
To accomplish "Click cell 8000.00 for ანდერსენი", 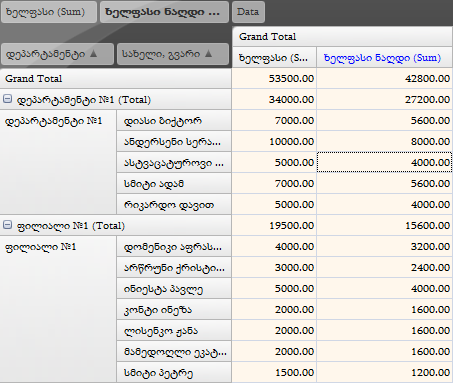I will click(385, 141).
